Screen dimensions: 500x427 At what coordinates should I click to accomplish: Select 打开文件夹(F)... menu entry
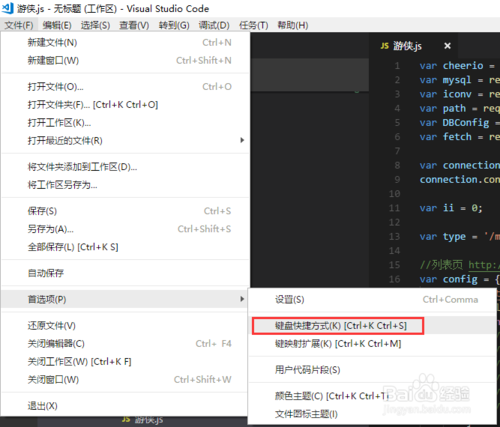(125, 105)
